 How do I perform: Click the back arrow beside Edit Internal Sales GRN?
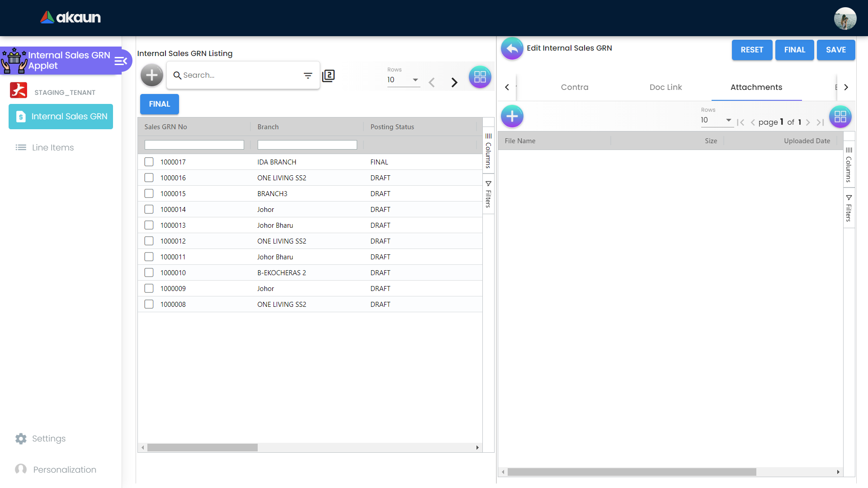[512, 49]
